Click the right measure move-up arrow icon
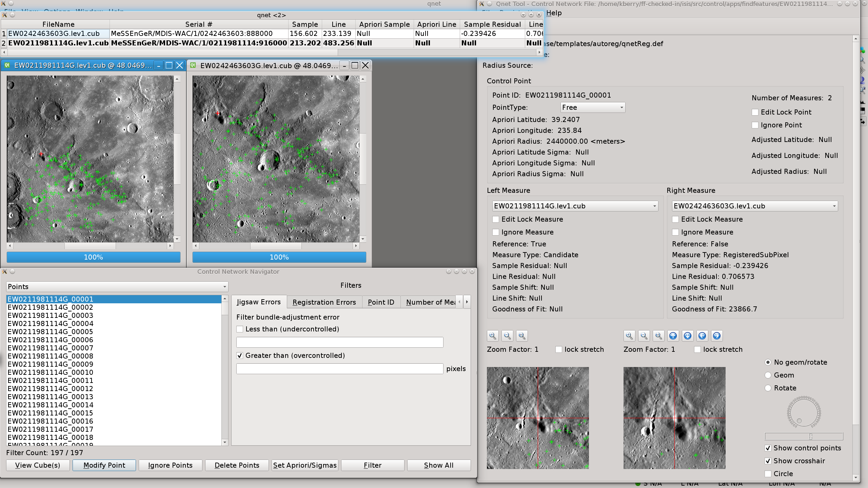 [x=673, y=336]
